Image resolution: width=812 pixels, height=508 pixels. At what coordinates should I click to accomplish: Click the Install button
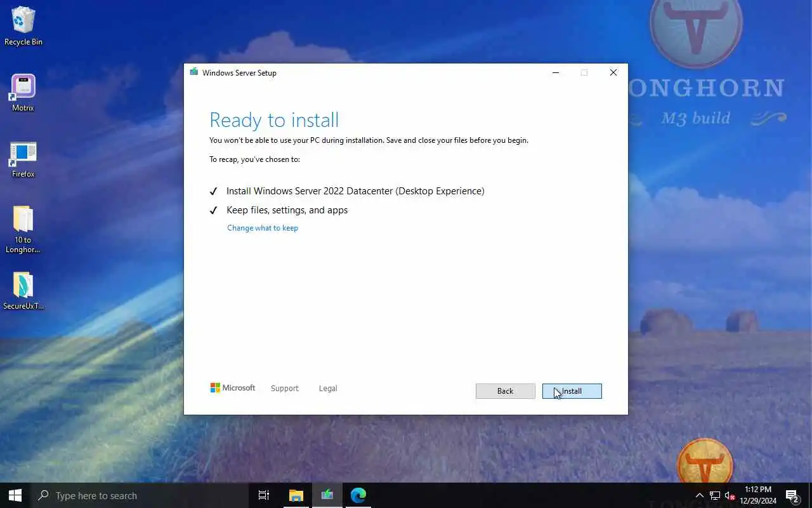(572, 391)
